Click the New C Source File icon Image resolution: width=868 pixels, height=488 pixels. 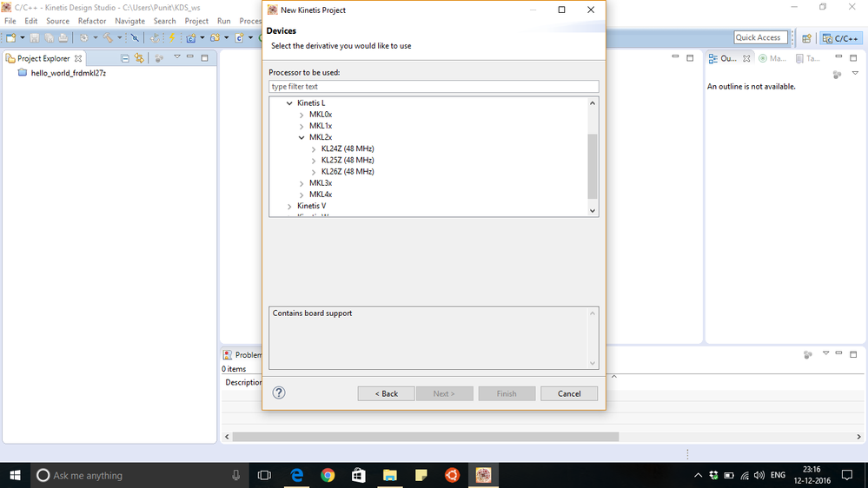coord(239,37)
